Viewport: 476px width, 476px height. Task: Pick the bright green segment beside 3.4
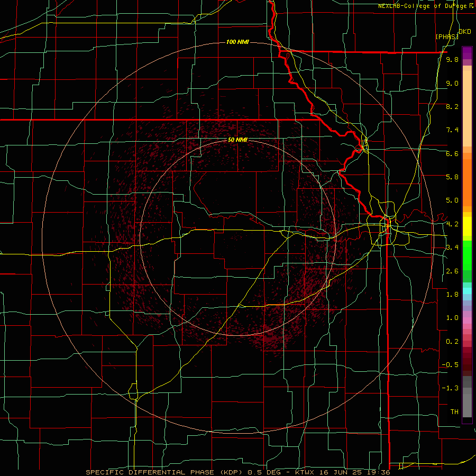point(467,255)
